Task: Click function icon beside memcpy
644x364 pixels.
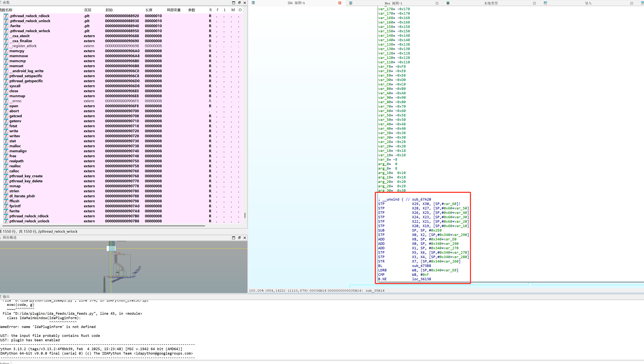Action: 6,51
